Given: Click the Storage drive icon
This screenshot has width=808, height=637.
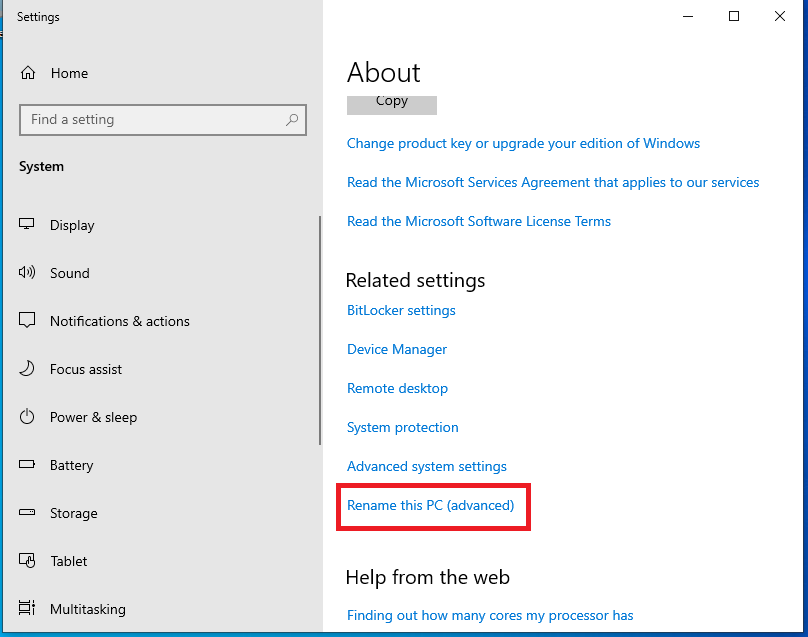Looking at the screenshot, I should click(x=28, y=513).
